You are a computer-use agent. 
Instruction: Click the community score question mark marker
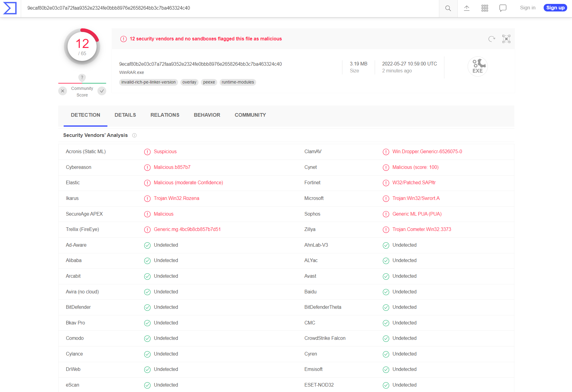coord(82,77)
